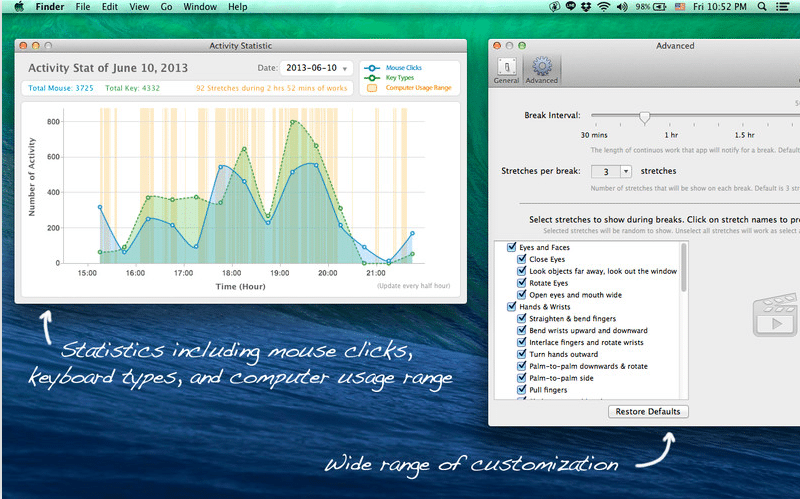Uncheck the Eyes and Faces group

512,247
